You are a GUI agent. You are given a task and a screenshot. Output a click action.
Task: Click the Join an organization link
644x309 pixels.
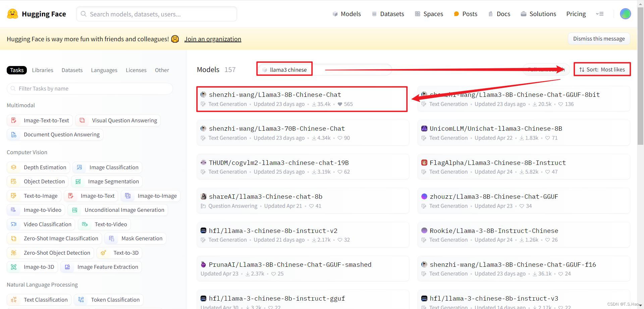point(213,39)
